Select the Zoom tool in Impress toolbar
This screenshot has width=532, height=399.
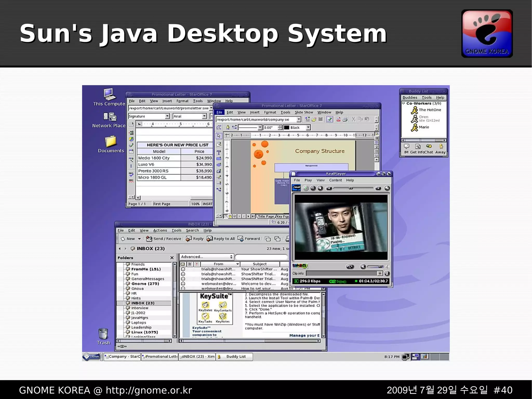(x=219, y=144)
